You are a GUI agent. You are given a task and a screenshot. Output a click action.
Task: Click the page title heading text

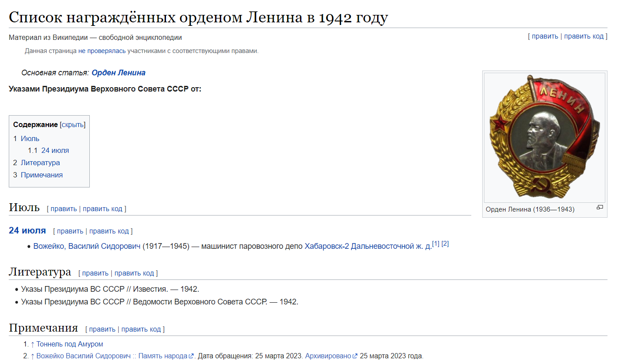[x=198, y=18]
